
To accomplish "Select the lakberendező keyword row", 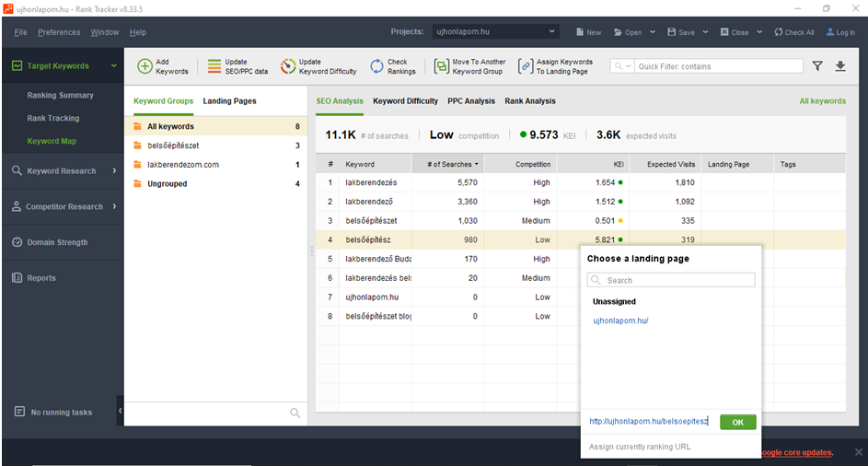I will (581, 202).
